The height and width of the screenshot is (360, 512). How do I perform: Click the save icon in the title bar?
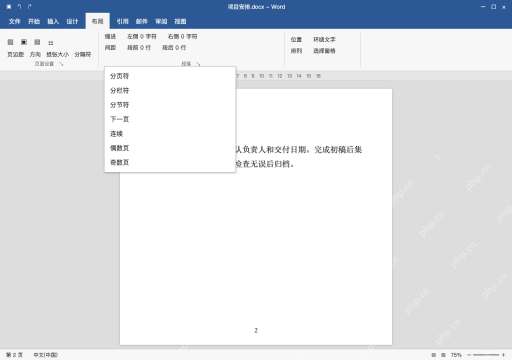click(x=9, y=7)
